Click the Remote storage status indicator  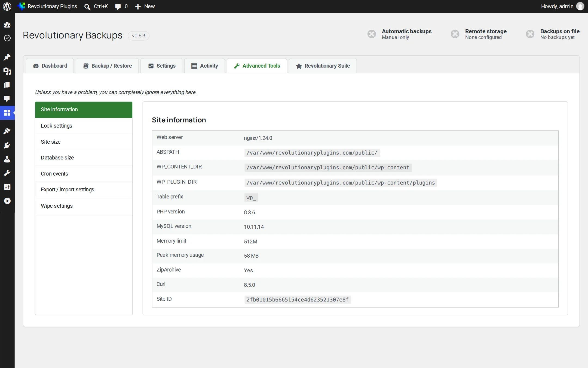point(479,34)
